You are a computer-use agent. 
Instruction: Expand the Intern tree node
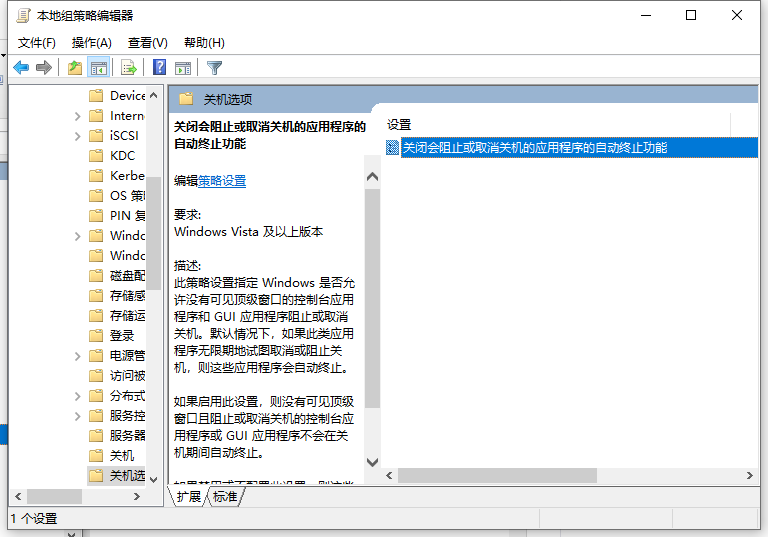pyautogui.click(x=77, y=116)
